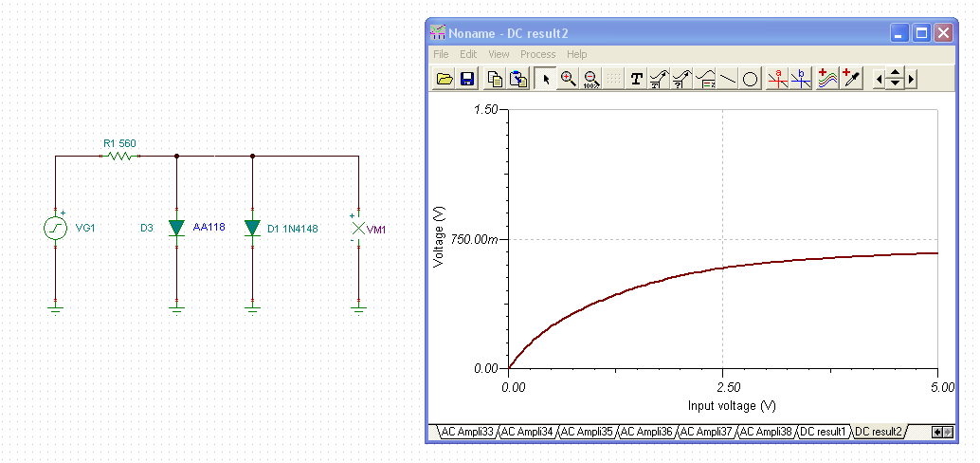980x463 pixels.
Task: Activate the zoom in magnifier
Action: coord(568,79)
